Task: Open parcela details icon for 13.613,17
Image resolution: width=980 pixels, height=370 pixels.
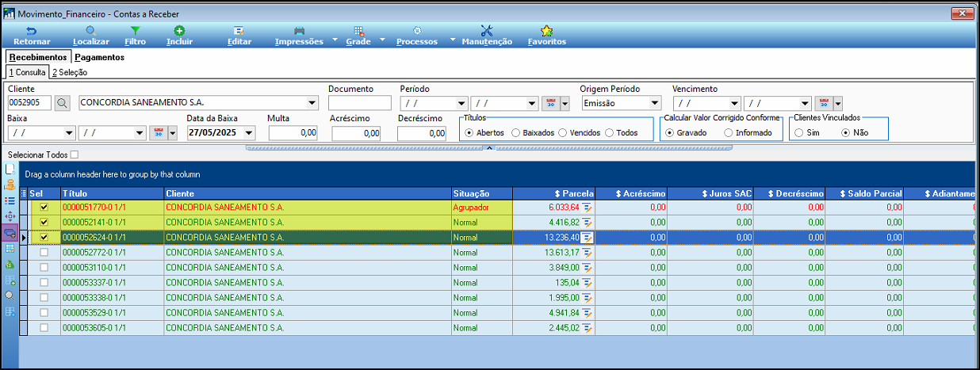Action: point(588,253)
